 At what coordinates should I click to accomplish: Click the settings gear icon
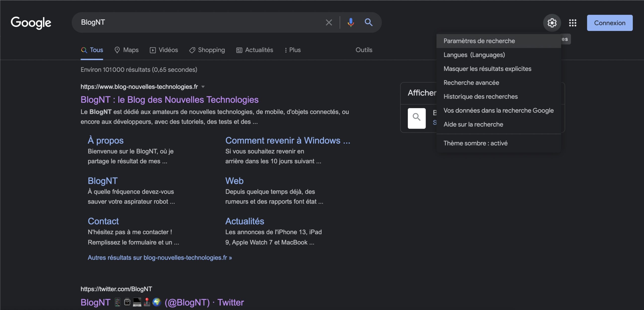(552, 23)
